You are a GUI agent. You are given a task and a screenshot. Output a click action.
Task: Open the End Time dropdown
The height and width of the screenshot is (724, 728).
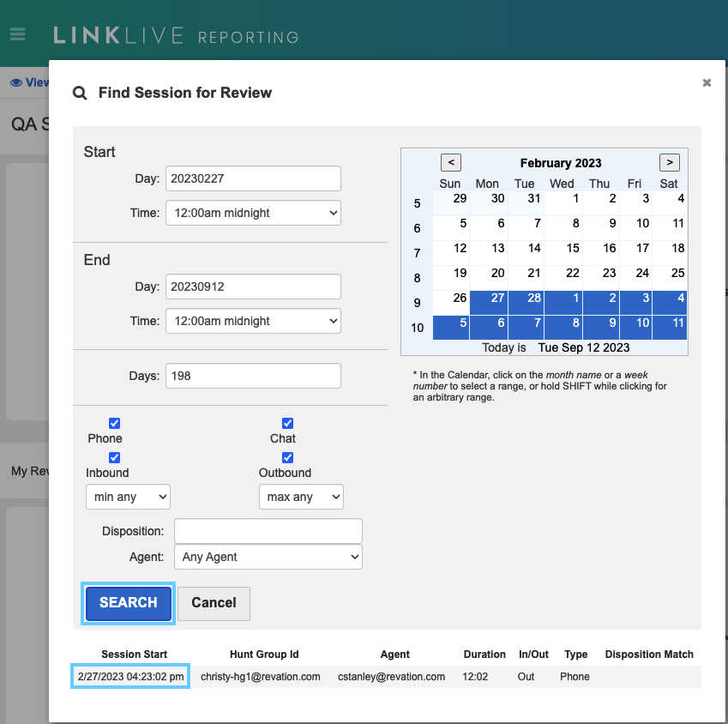click(x=253, y=321)
